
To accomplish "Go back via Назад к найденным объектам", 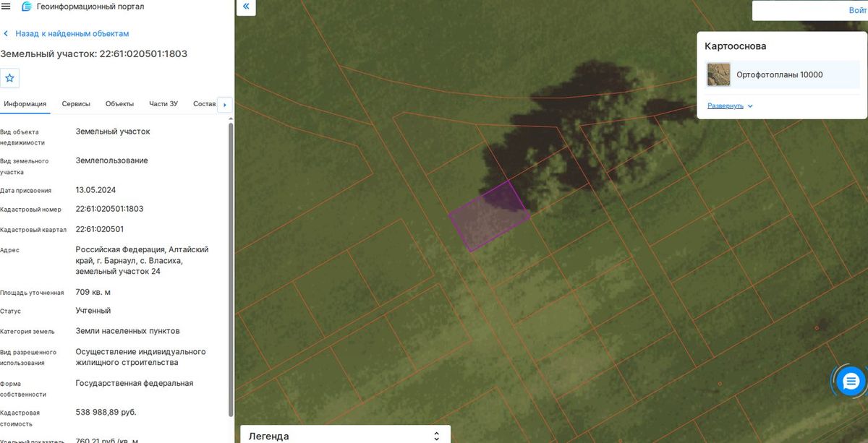I will 72,34.
